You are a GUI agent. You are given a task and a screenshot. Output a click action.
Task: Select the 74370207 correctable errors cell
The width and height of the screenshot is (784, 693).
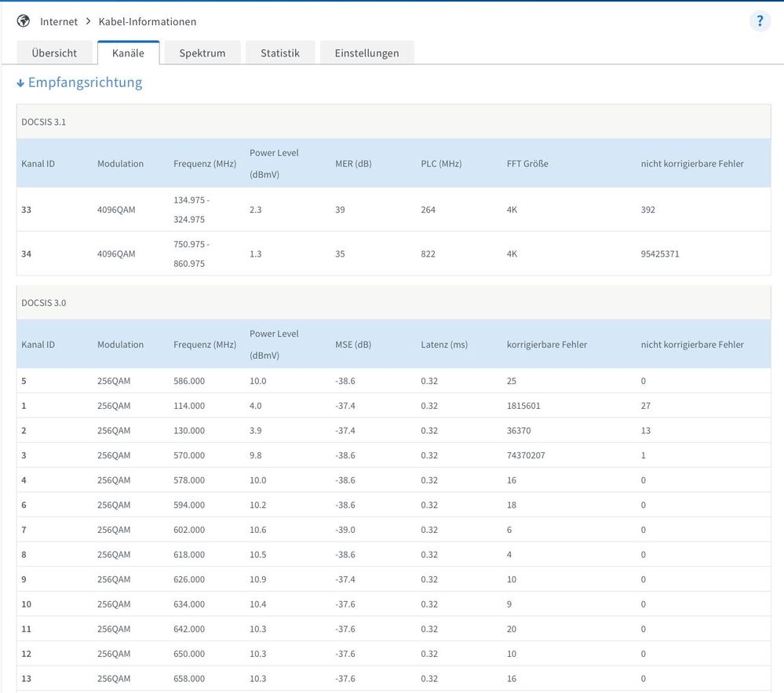(x=526, y=455)
